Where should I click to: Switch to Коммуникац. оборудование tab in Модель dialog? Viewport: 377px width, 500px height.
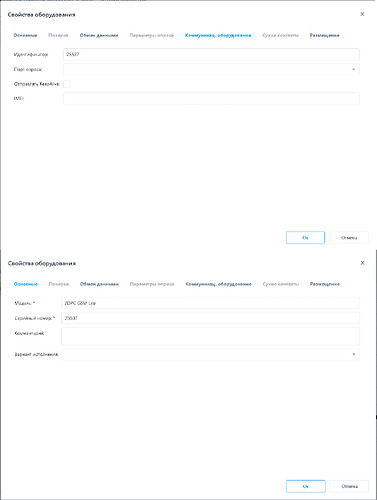pyautogui.click(x=218, y=284)
